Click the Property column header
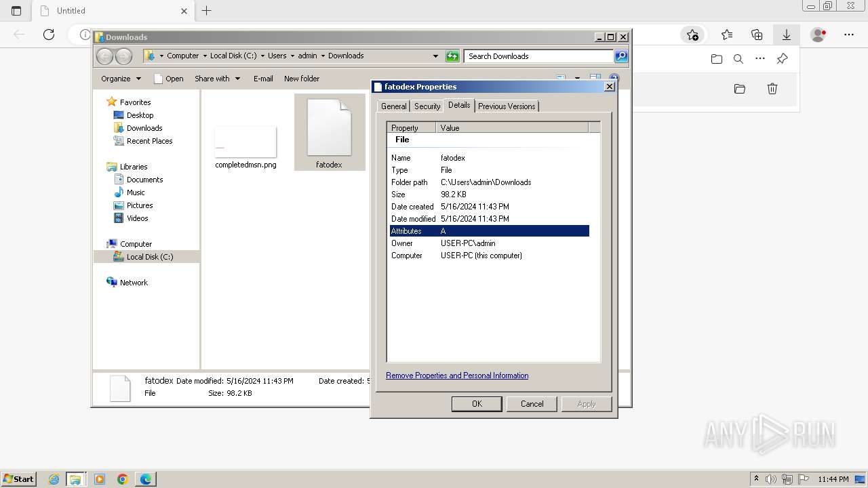 pyautogui.click(x=412, y=127)
